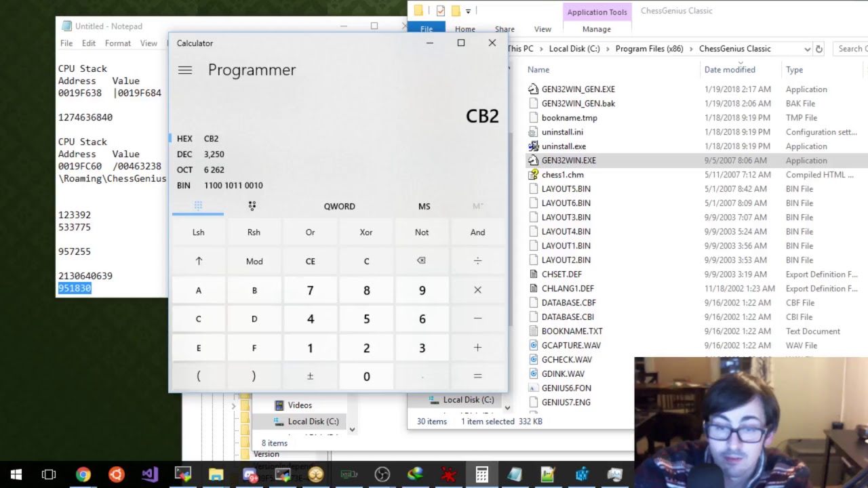Click the chess1.chm help file icon
Image resolution: width=868 pixels, height=488 pixels.
tap(533, 175)
